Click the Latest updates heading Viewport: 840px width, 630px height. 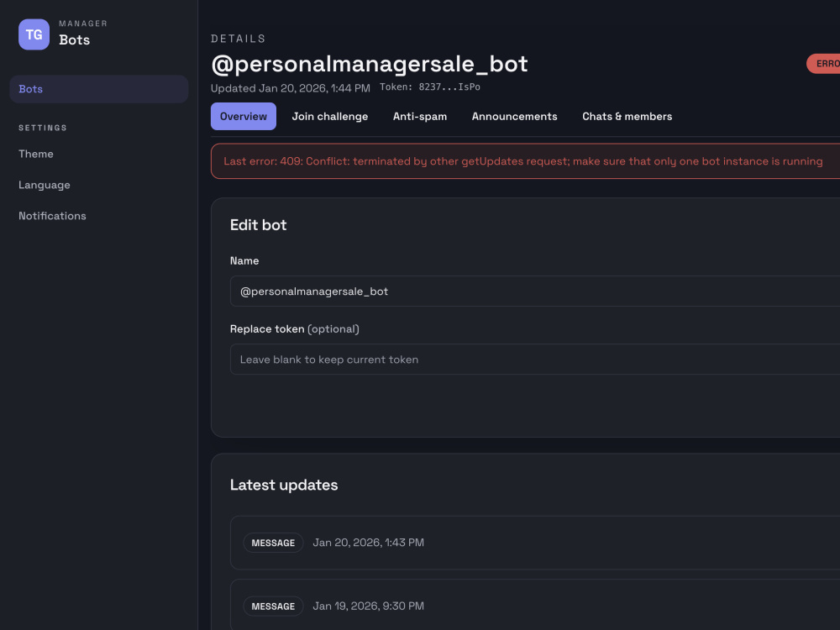click(284, 485)
